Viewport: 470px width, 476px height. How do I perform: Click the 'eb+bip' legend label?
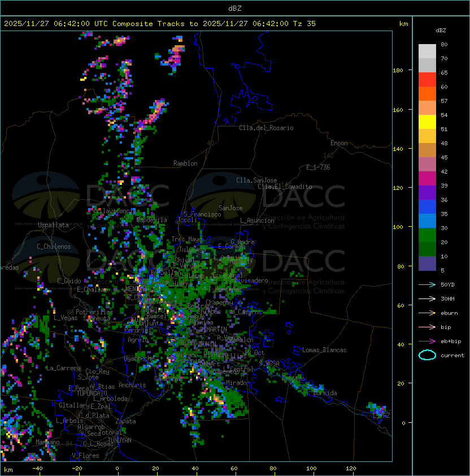451,341
